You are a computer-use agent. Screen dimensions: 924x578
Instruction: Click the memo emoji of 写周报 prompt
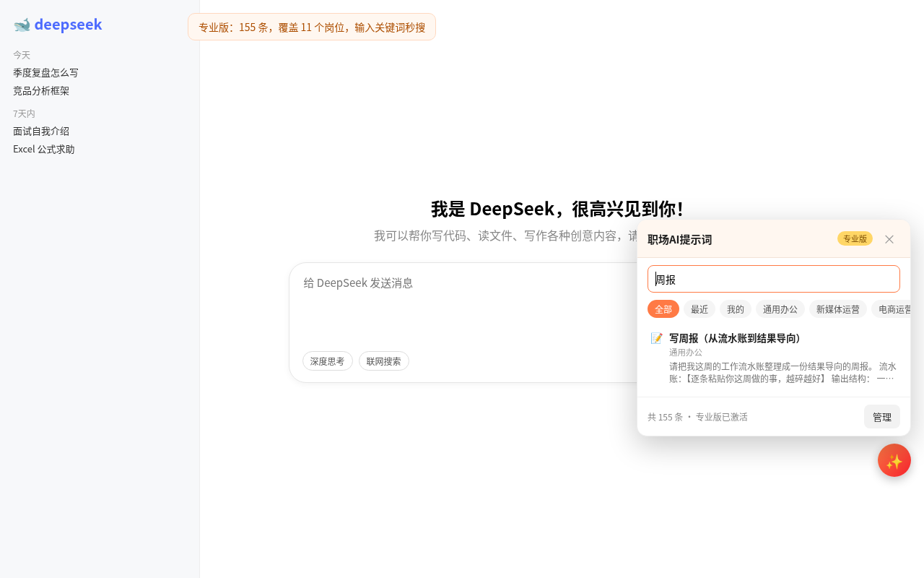click(x=656, y=338)
